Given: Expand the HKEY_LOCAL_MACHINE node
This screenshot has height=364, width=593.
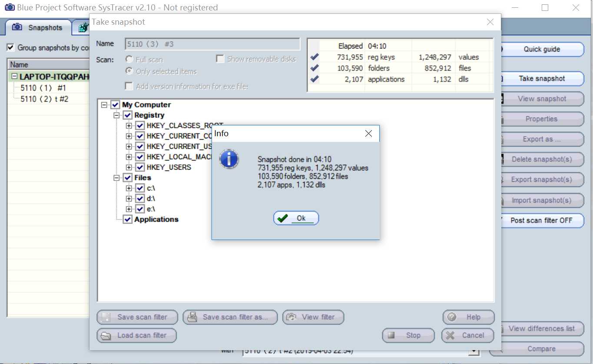Looking at the screenshot, I should 129,157.
